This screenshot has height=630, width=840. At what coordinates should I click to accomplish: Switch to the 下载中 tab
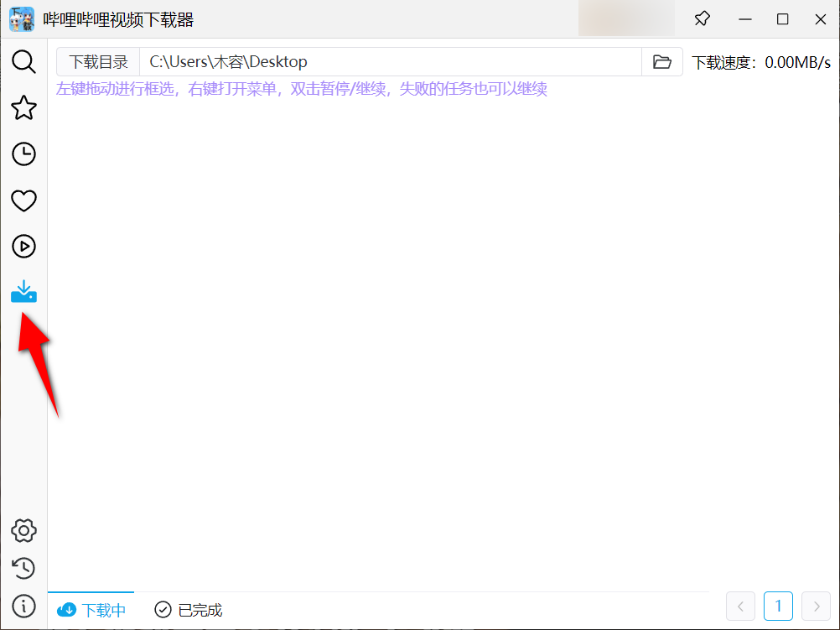(x=91, y=610)
